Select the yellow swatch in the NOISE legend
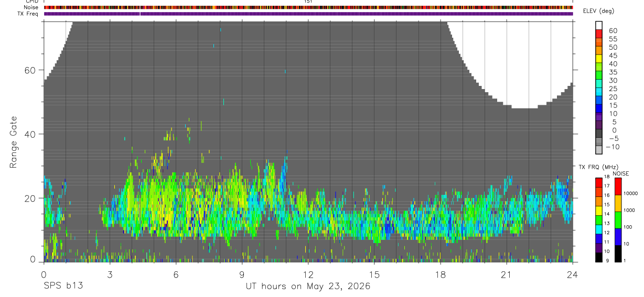Viewport: 644px width, 297px height. click(x=618, y=202)
